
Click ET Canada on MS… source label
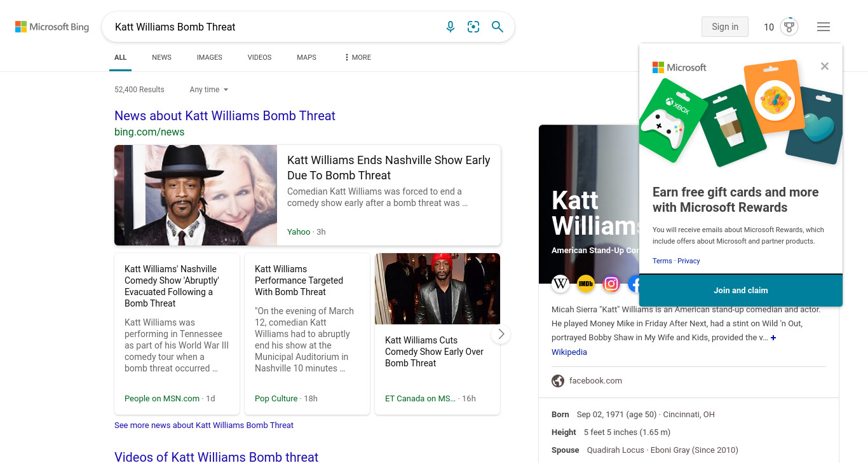tap(420, 399)
